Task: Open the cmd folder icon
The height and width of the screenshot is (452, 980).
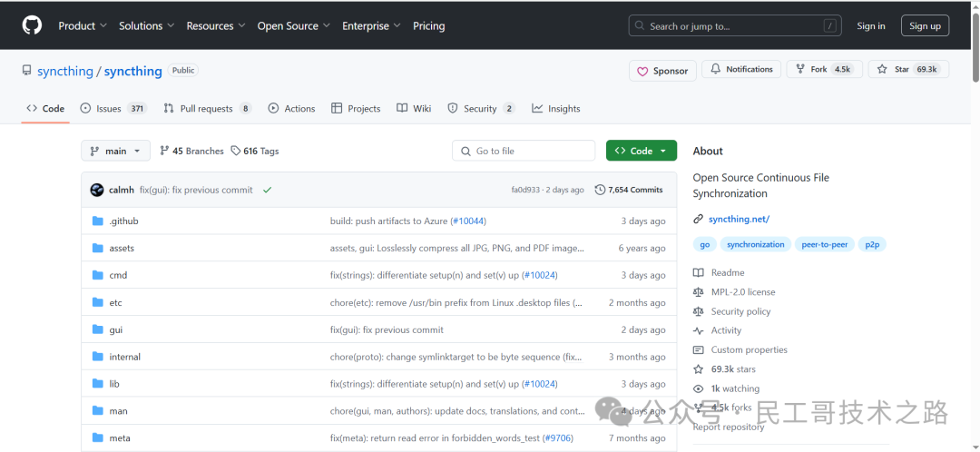Action: (97, 275)
